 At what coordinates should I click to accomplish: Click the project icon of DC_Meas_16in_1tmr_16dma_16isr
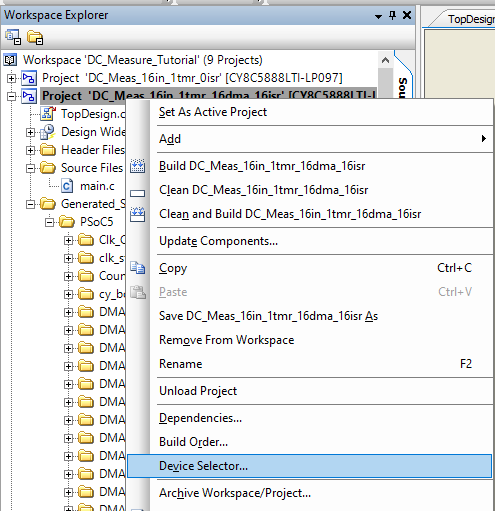tap(29, 96)
